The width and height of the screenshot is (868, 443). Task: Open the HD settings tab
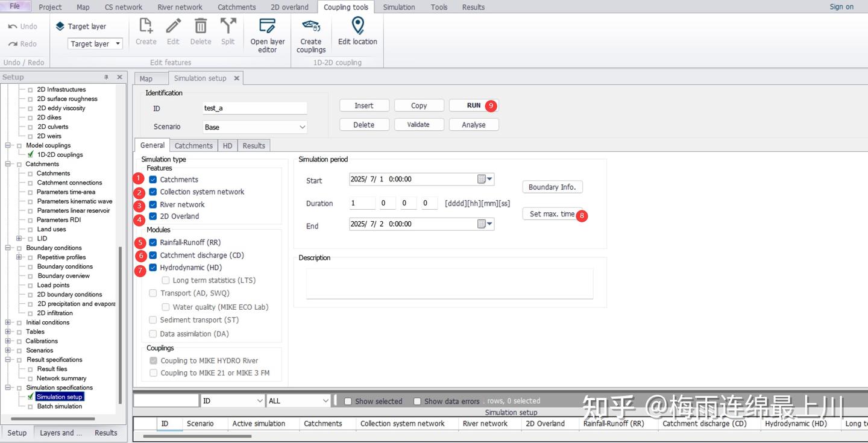[x=227, y=146]
